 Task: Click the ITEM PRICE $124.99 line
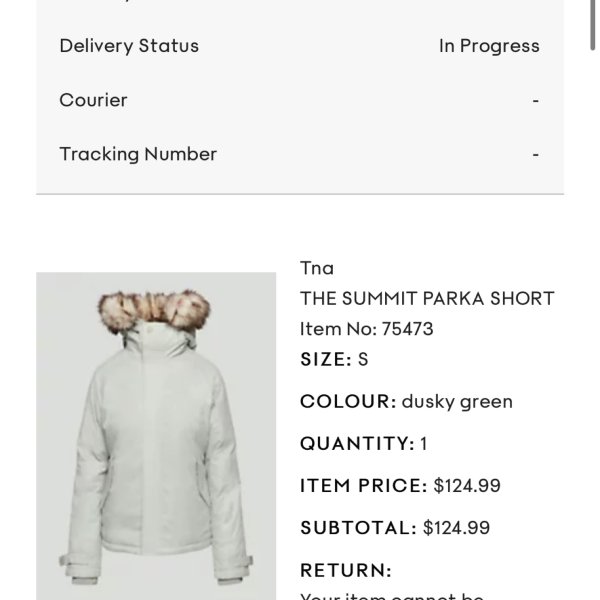pyautogui.click(x=400, y=486)
